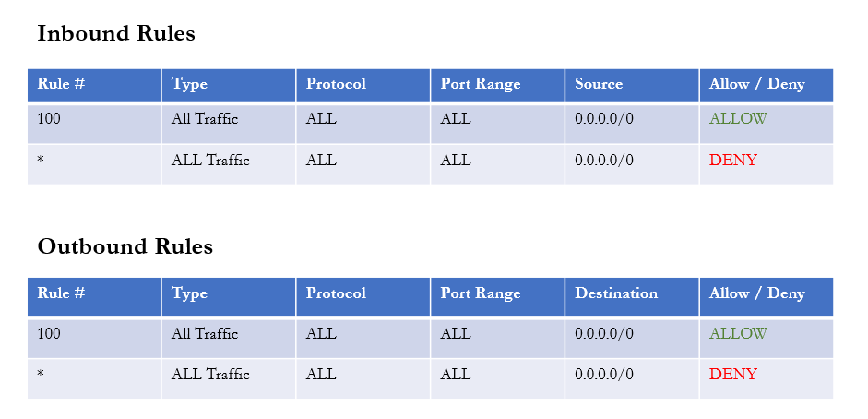868x419 pixels.
Task: Select the green ALLOW in Inbound Rules
Action: point(738,118)
